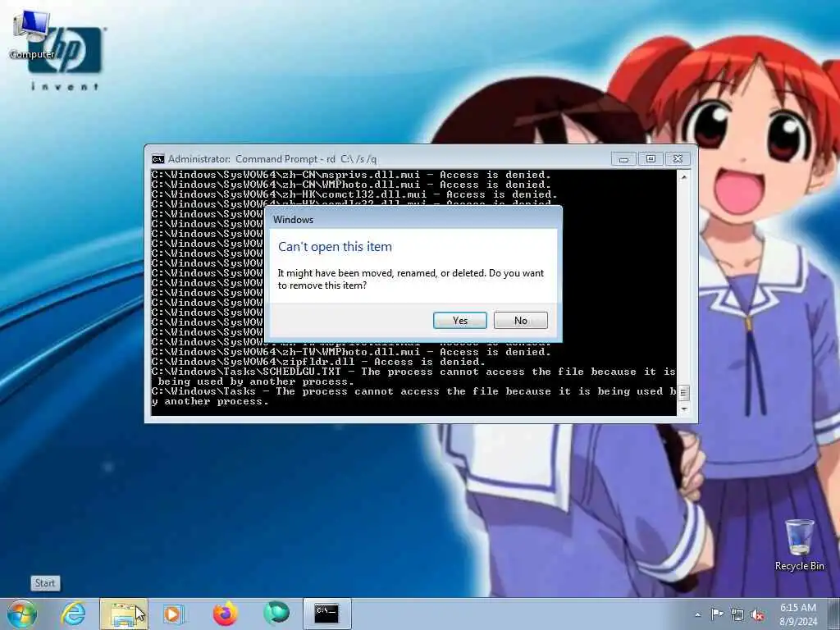This screenshot has width=840, height=630.
Task: Open Windows Media Player taskbar icon
Action: tap(173, 614)
